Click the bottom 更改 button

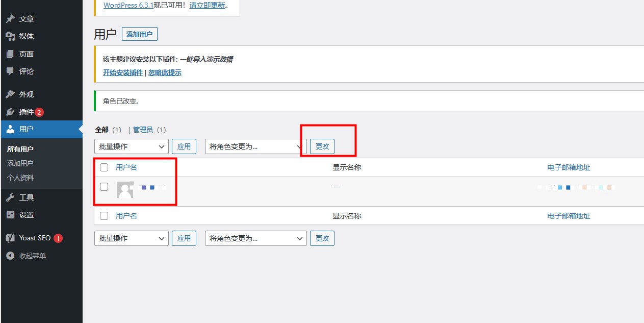coord(322,238)
